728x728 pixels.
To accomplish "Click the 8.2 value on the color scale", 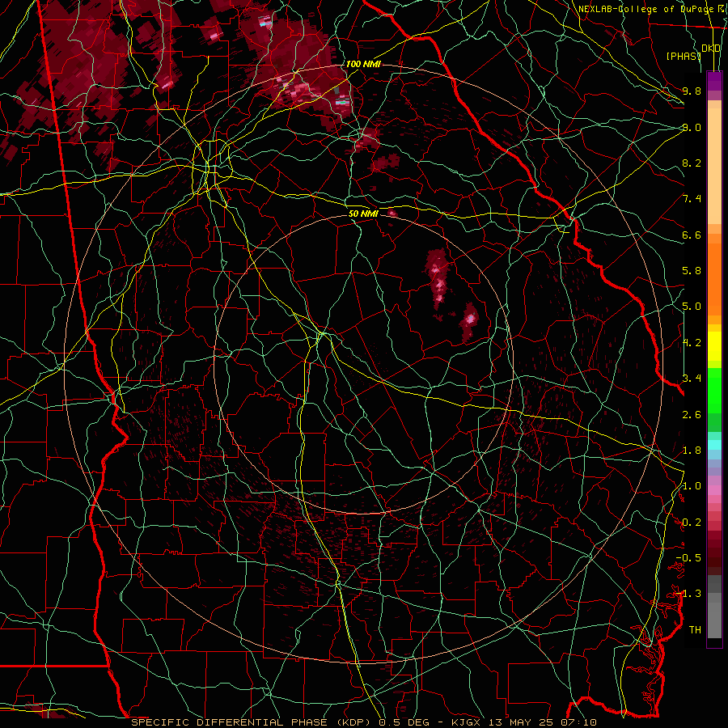I will pyautogui.click(x=692, y=163).
